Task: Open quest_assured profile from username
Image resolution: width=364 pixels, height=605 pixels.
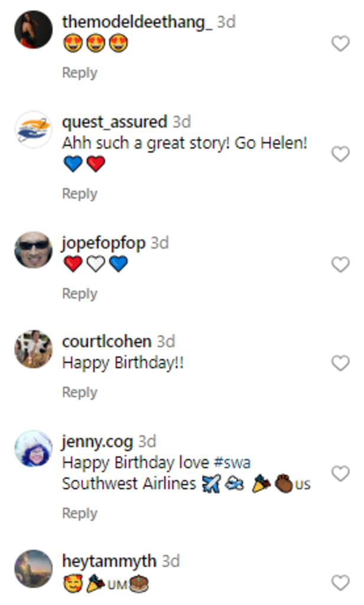Action: click(115, 122)
